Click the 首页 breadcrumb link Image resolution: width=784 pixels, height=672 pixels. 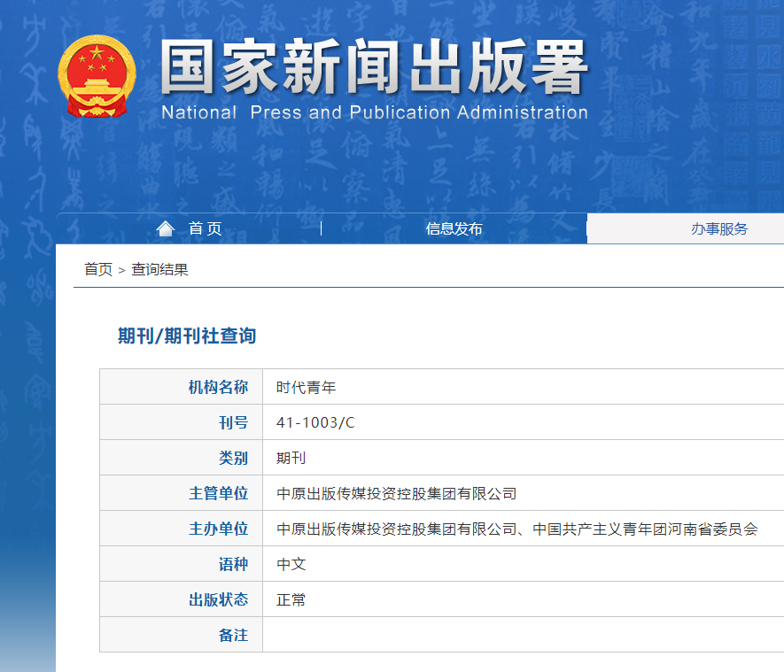click(98, 270)
